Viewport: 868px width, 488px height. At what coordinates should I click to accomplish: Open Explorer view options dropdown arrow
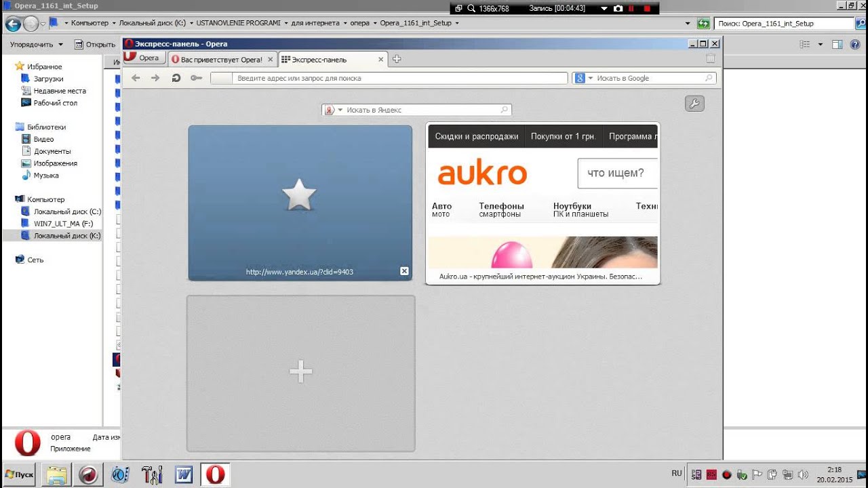[x=820, y=45]
